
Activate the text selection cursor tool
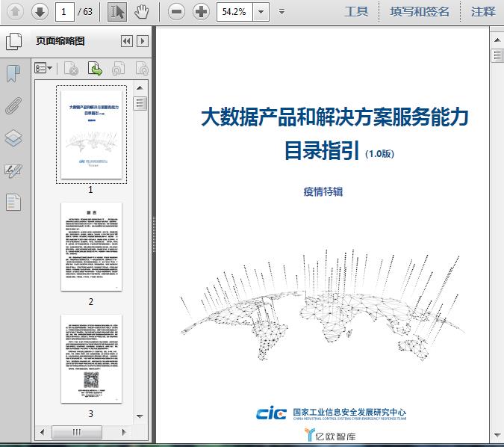point(117,11)
